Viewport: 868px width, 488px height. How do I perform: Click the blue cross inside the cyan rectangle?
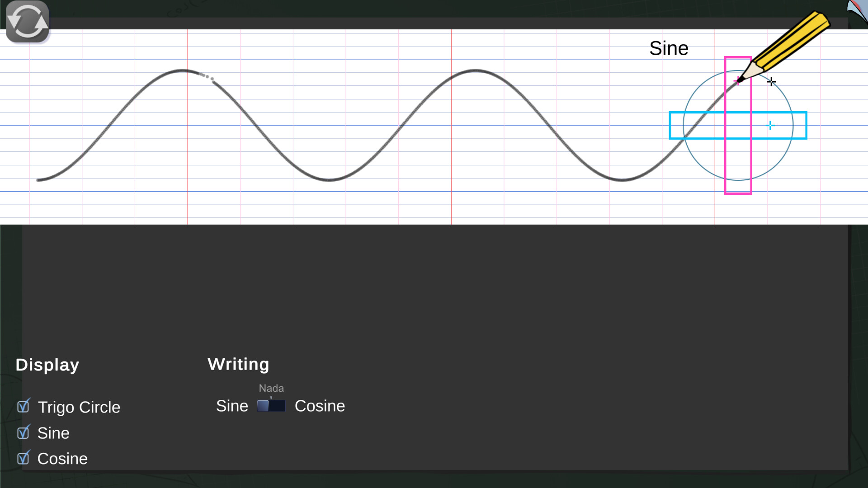click(x=770, y=125)
